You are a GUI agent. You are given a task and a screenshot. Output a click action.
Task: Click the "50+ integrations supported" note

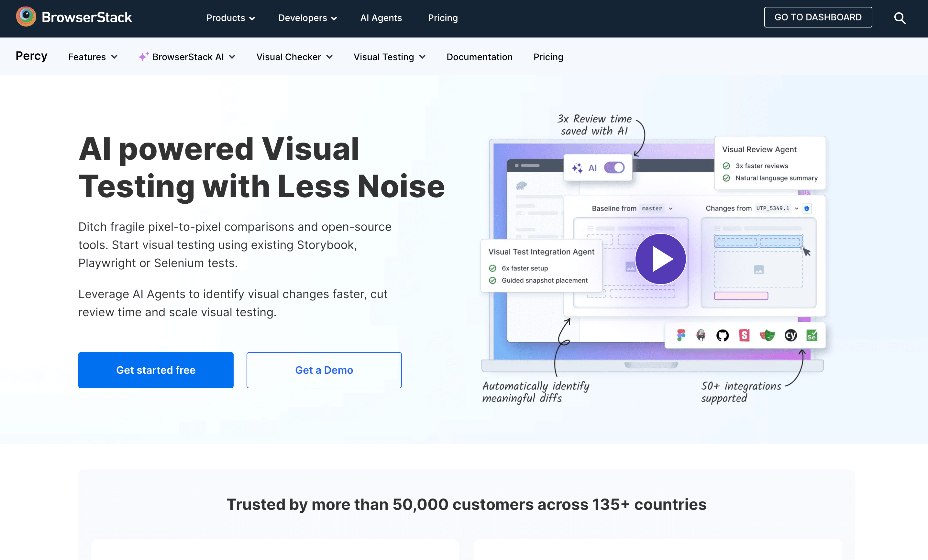point(741,392)
